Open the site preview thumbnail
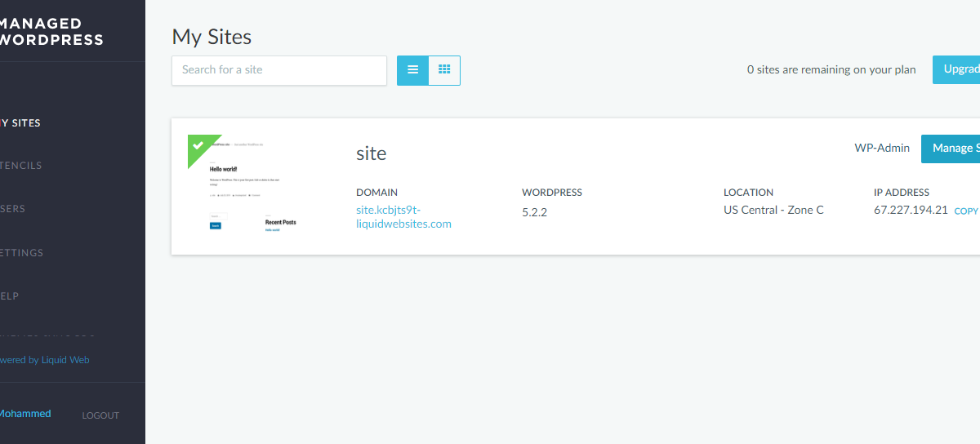This screenshot has width=980, height=444. coord(253,186)
